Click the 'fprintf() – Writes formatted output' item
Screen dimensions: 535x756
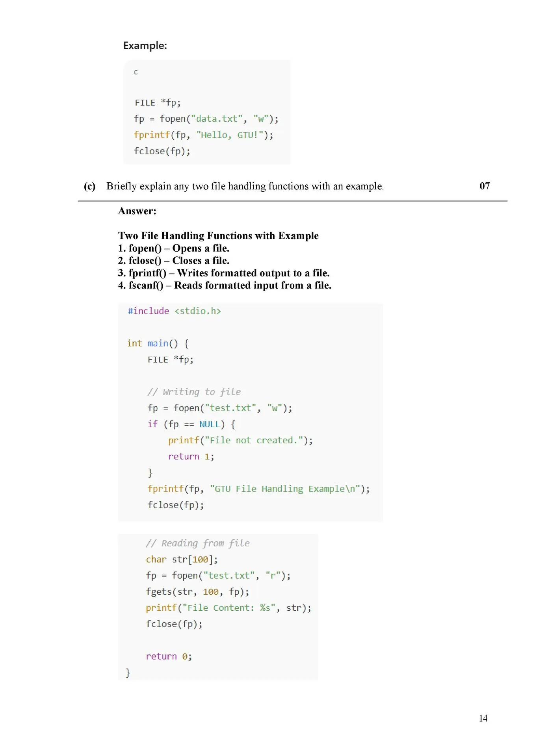(224, 273)
